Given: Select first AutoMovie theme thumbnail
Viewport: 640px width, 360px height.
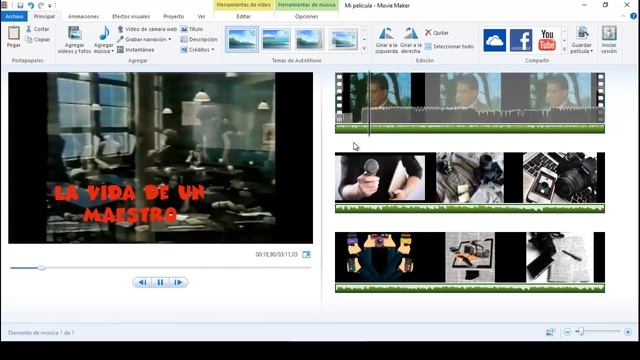Looking at the screenshot, I should click(x=242, y=39).
